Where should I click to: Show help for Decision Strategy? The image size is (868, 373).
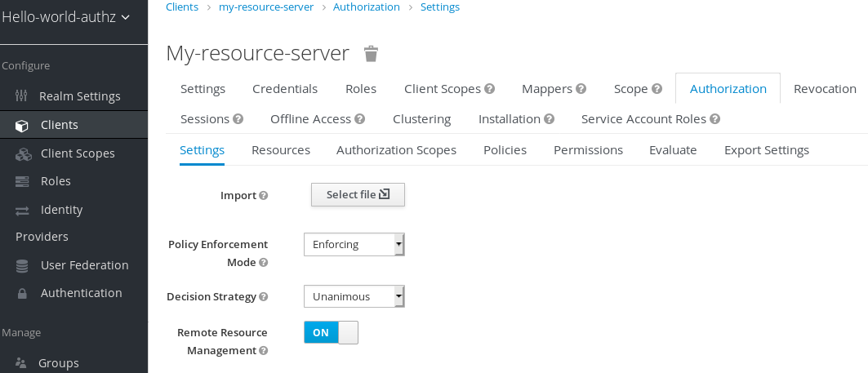pos(264,296)
